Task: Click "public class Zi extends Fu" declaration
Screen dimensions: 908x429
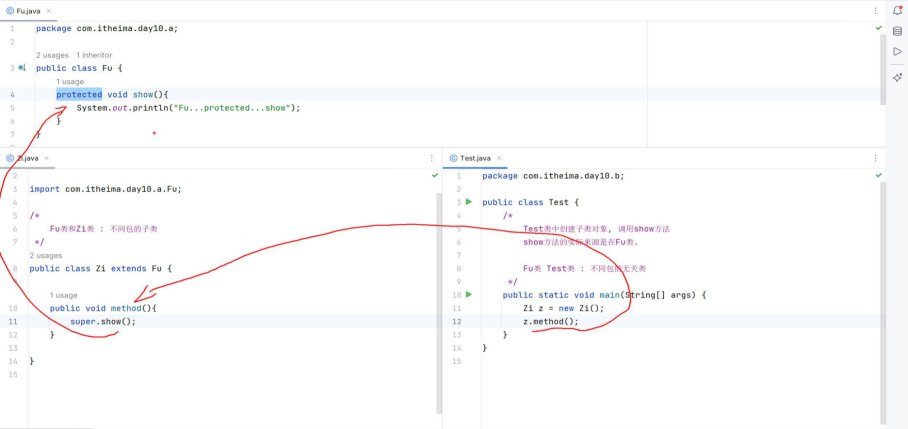Action: coord(97,269)
